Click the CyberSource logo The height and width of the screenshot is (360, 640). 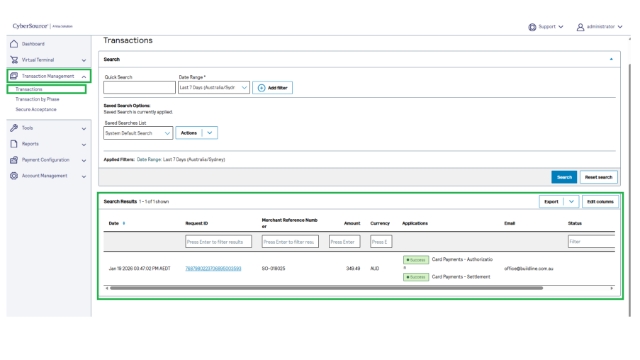[x=30, y=26]
